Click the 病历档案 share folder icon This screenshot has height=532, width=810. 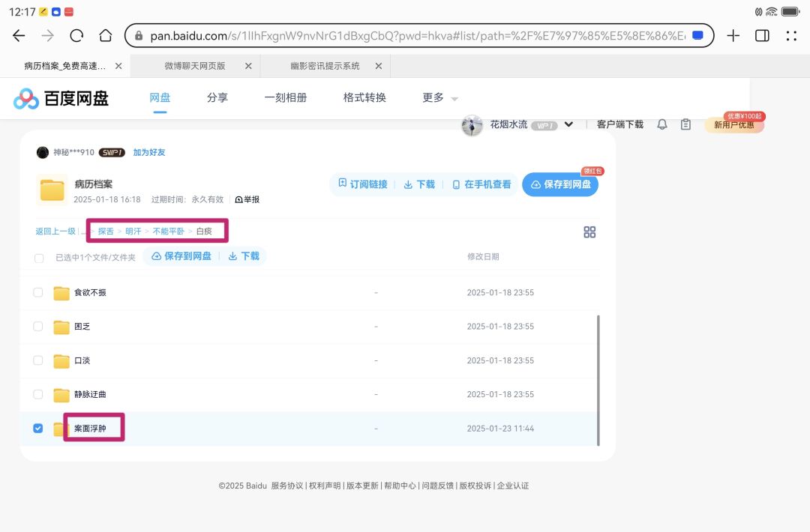click(x=52, y=190)
